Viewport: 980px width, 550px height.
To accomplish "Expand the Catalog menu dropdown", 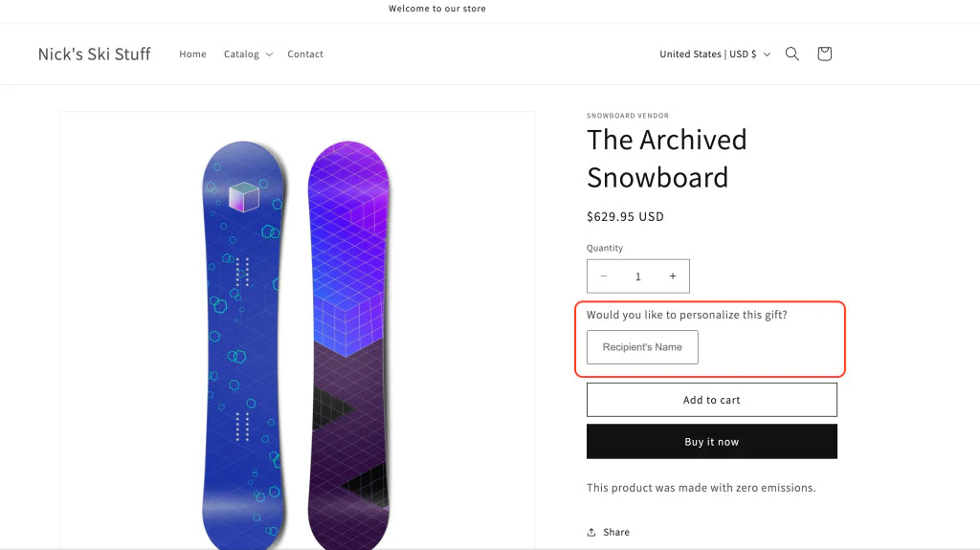I will click(x=248, y=55).
